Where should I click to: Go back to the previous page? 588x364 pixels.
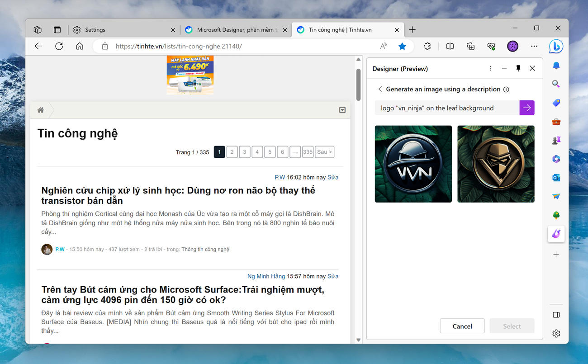pos(38,46)
